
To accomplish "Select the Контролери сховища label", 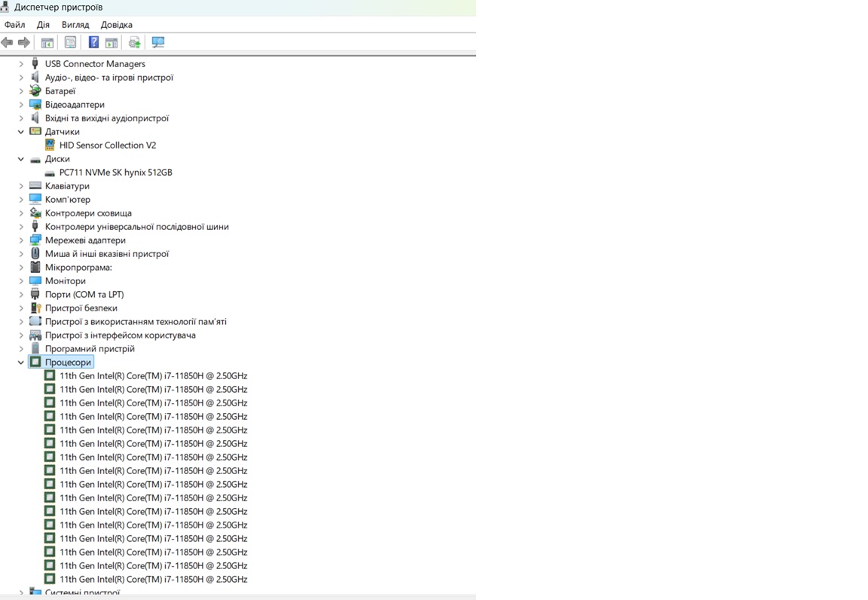I will point(89,213).
